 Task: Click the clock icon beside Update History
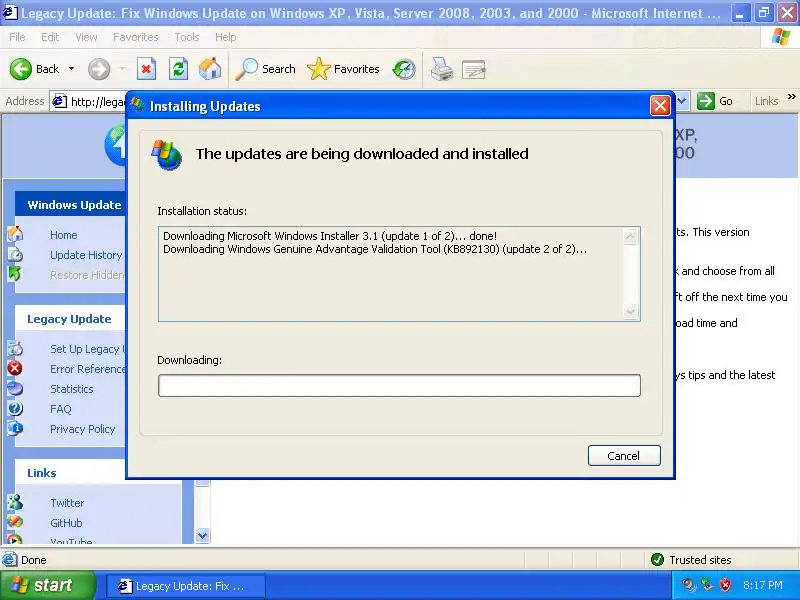pos(15,254)
